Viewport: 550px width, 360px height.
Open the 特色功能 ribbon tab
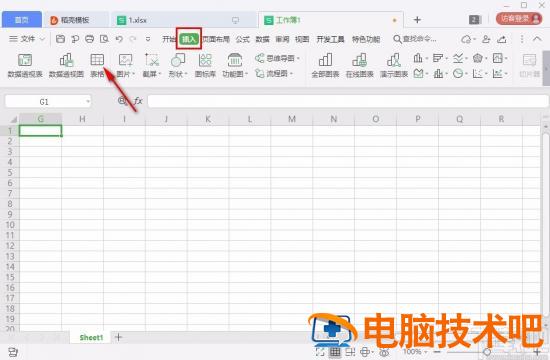(x=366, y=39)
